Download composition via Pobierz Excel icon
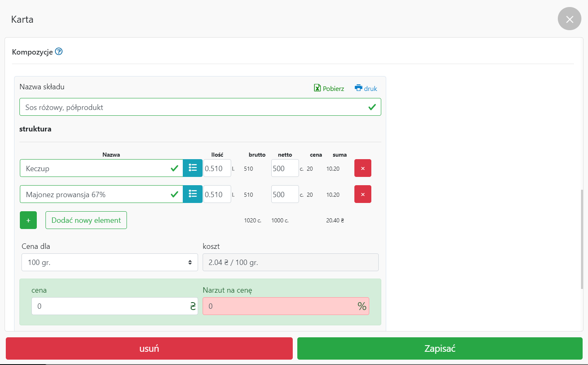The height and width of the screenshot is (365, 588). [329, 88]
